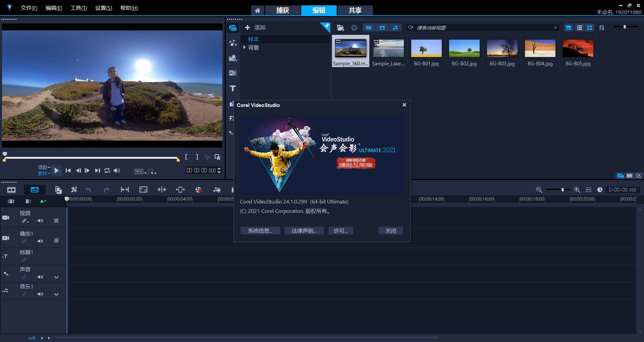This screenshot has width=644, height=342.
Task: Toggle ripple editing on 视频 track
Action: tap(25, 221)
